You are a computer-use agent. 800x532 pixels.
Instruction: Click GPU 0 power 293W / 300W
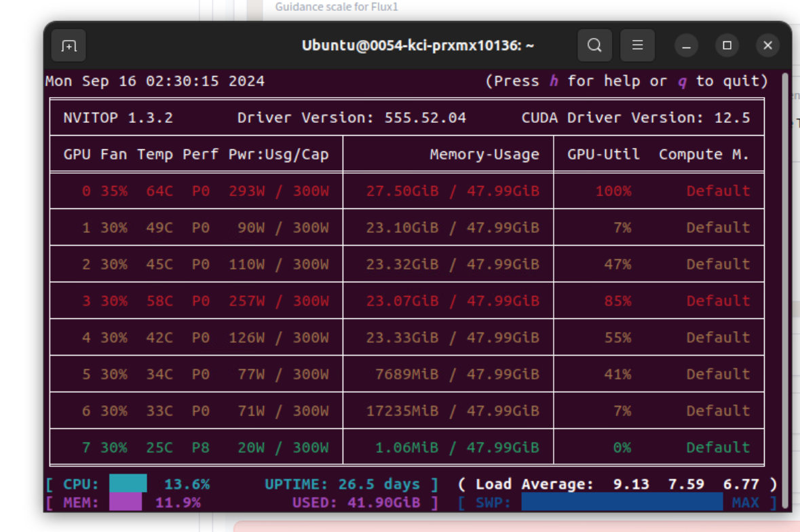point(279,191)
